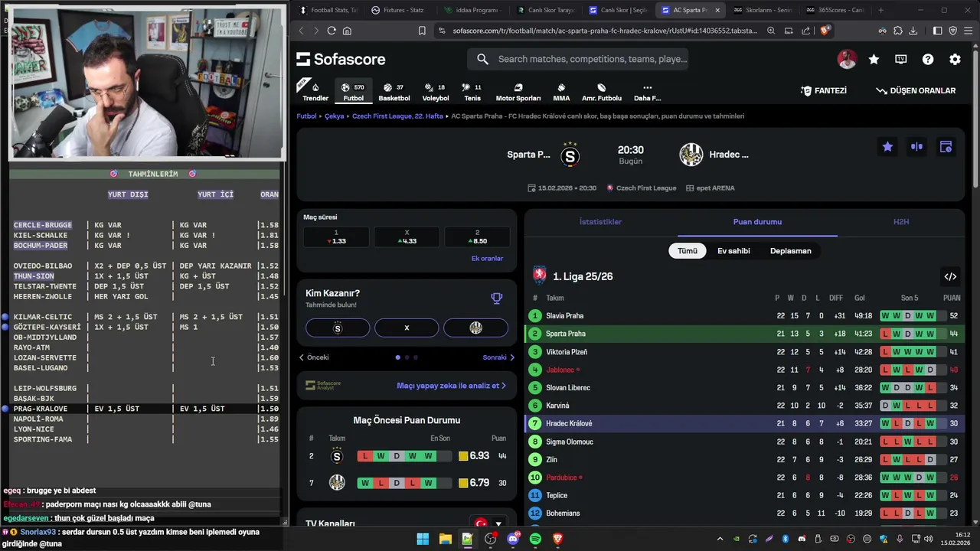Vote X for a draw
Image resolution: width=980 pixels, height=551 pixels.
pyautogui.click(x=407, y=328)
